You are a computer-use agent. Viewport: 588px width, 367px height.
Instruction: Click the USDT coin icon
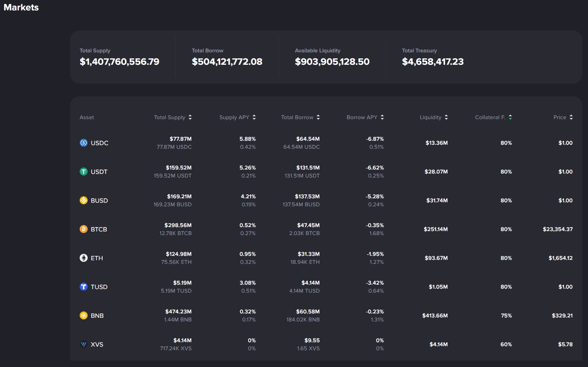pyautogui.click(x=84, y=172)
